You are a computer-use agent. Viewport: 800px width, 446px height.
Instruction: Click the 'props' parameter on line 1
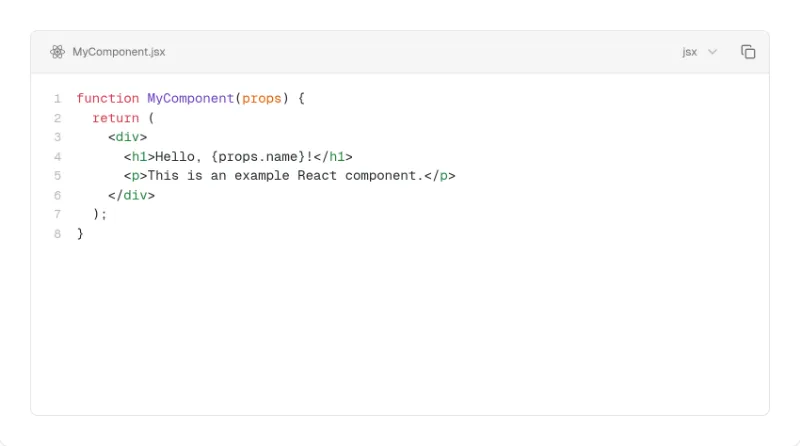(262, 98)
